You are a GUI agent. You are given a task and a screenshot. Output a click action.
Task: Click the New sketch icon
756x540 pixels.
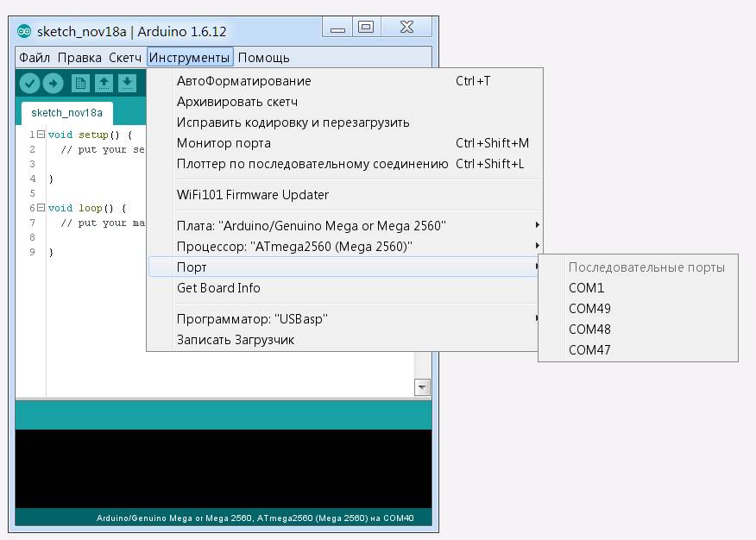[x=80, y=83]
